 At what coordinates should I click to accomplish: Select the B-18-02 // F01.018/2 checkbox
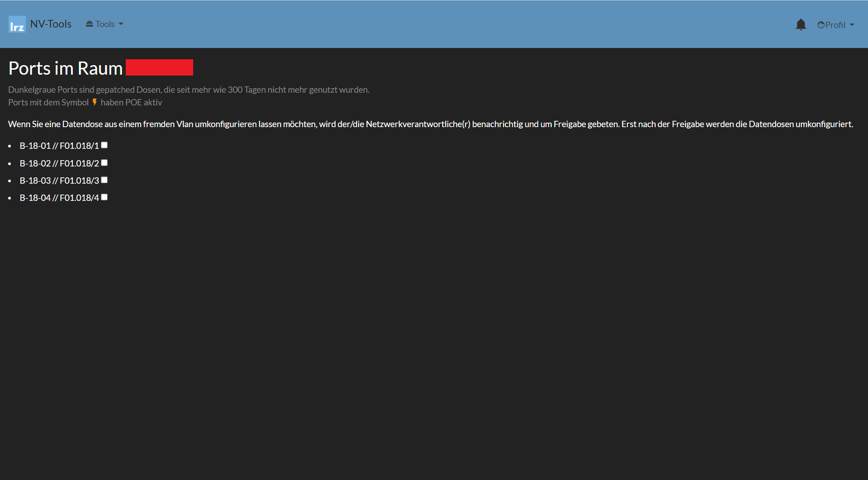click(104, 163)
